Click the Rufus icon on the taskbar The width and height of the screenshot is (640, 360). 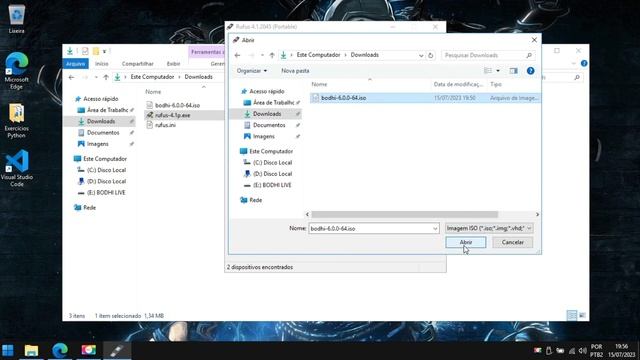tap(117, 350)
